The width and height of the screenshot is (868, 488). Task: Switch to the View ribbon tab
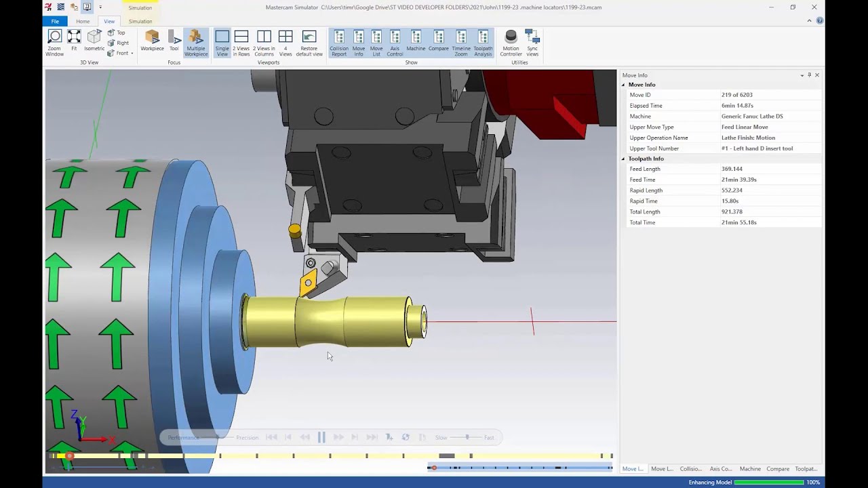(109, 21)
